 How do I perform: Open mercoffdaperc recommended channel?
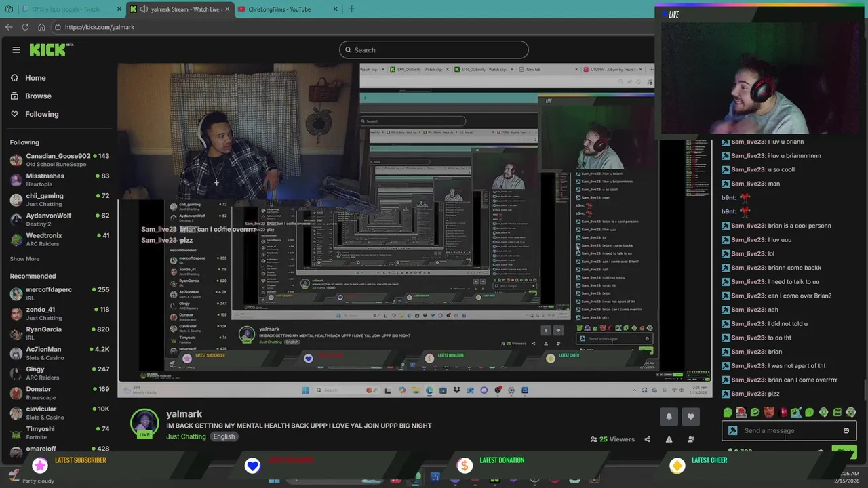(60, 293)
